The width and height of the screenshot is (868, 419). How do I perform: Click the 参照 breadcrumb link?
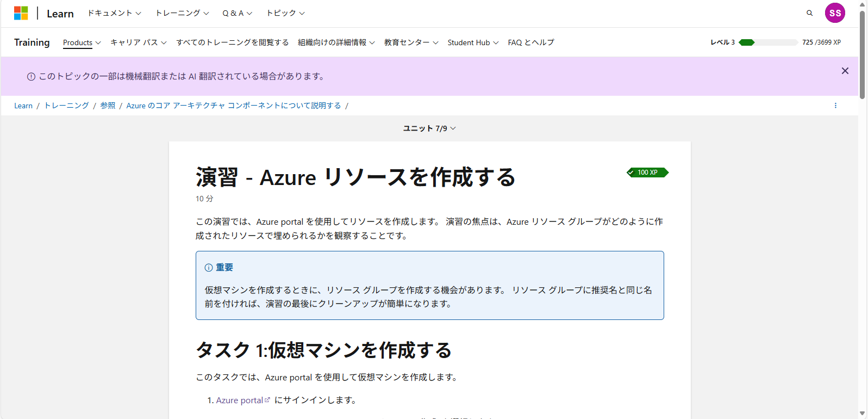108,106
